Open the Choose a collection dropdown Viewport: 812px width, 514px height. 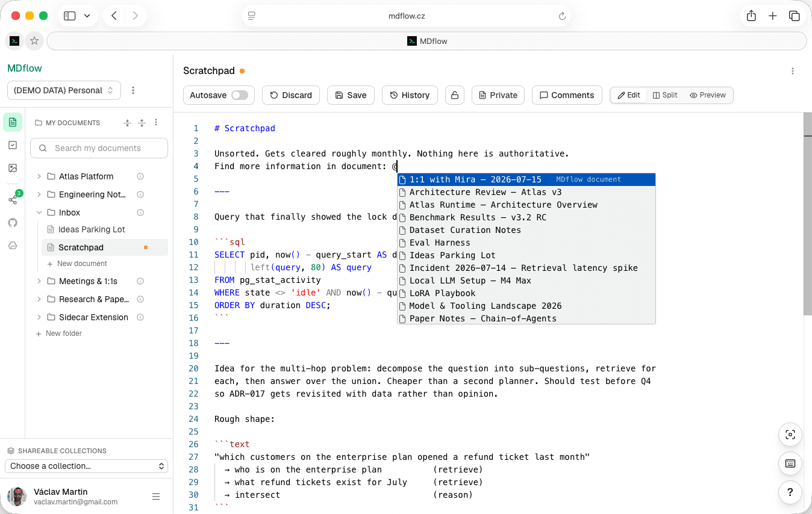pos(86,466)
